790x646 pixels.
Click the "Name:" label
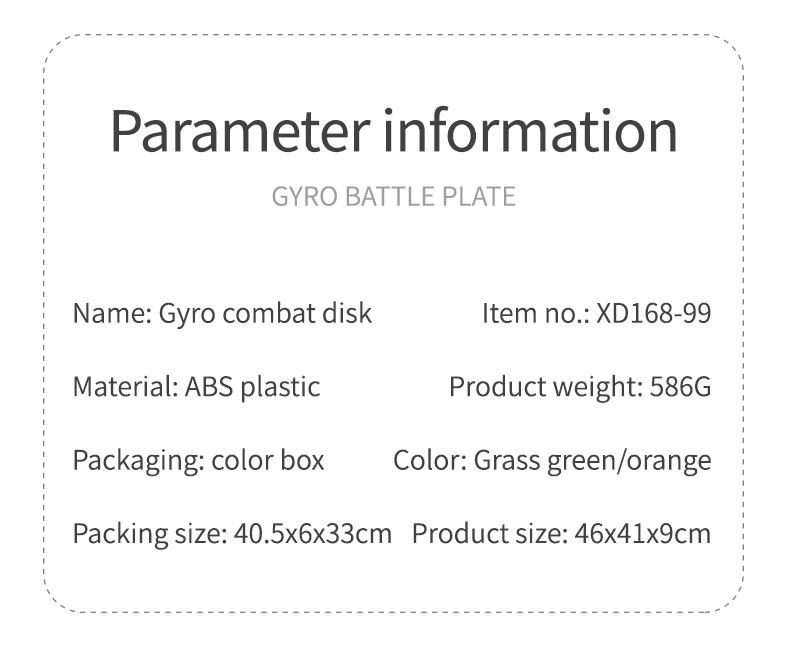pyautogui.click(x=112, y=313)
